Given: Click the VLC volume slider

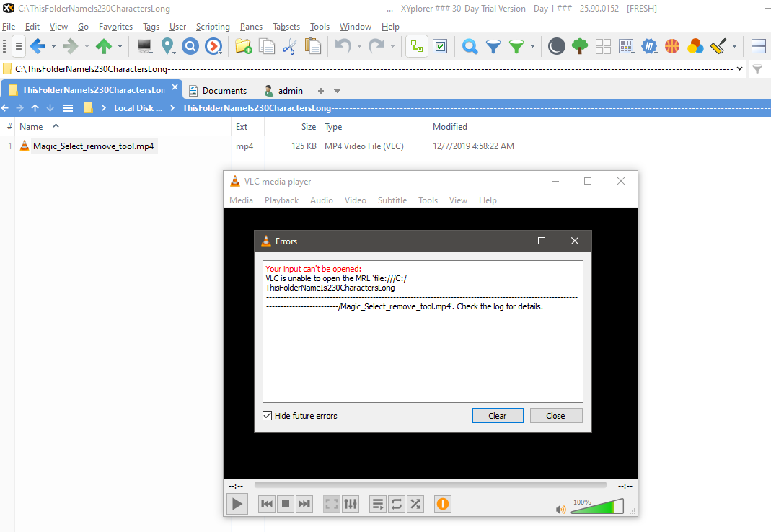Looking at the screenshot, I should [597, 507].
